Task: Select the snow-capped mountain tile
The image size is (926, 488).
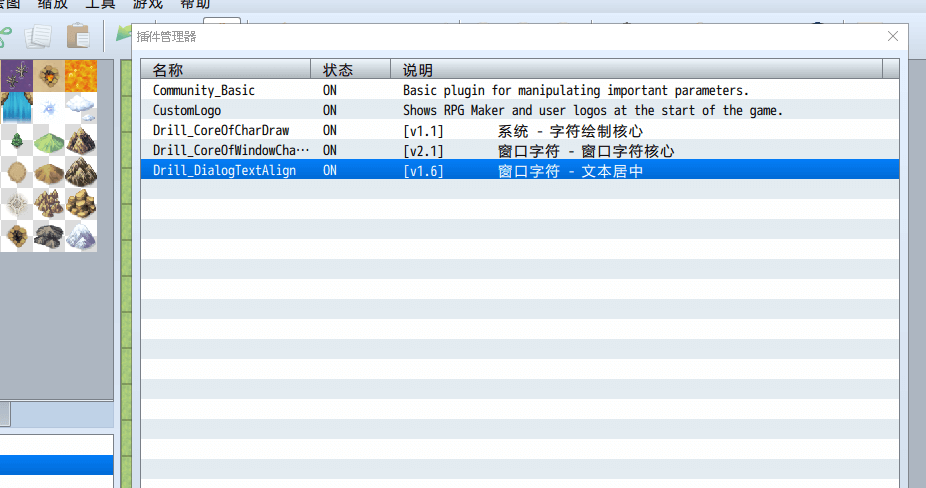Action: [81, 237]
